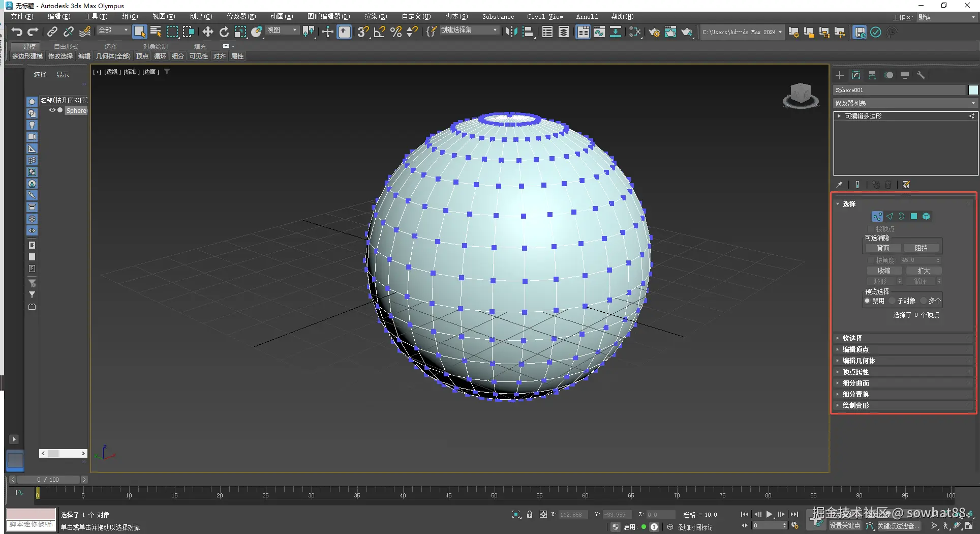Click the Mirror tool icon

(511, 32)
